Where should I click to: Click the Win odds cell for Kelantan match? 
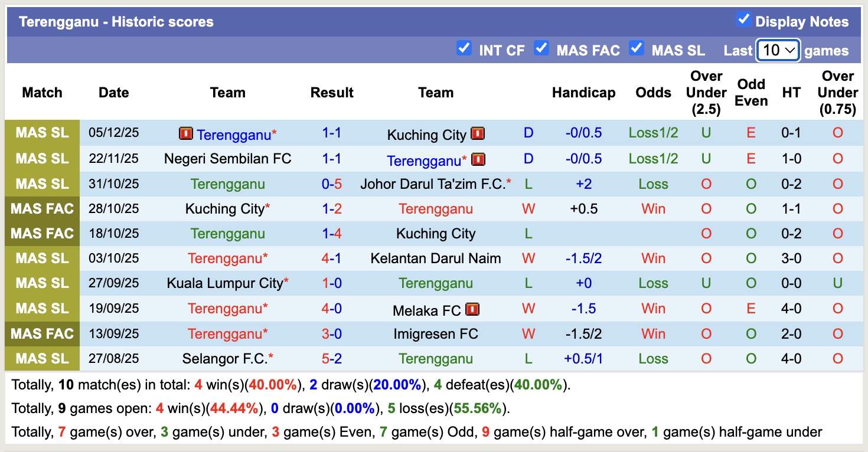653,258
